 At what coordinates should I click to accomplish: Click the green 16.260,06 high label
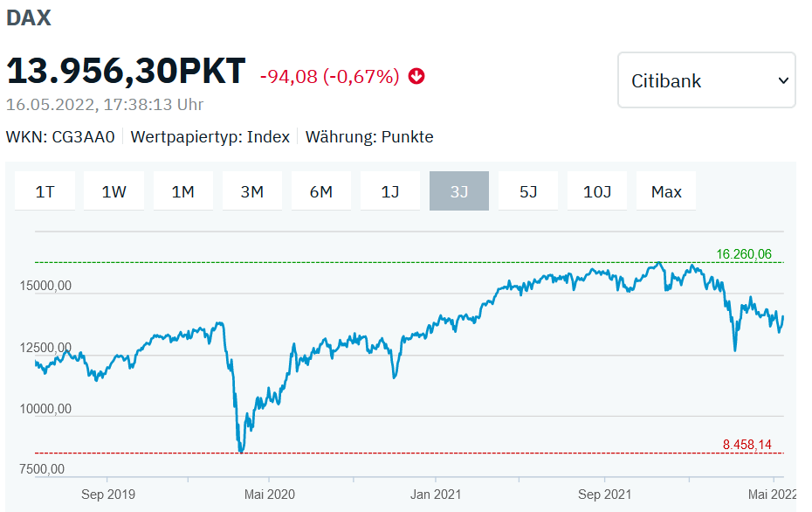click(744, 254)
